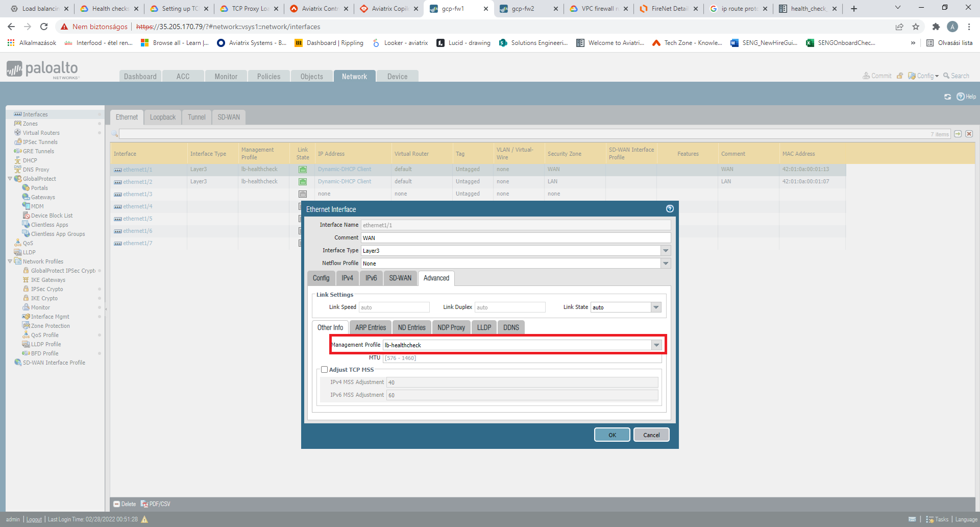The height and width of the screenshot is (527, 980).
Task: Collapse the GlobalProtect tree section
Action: tap(9, 178)
